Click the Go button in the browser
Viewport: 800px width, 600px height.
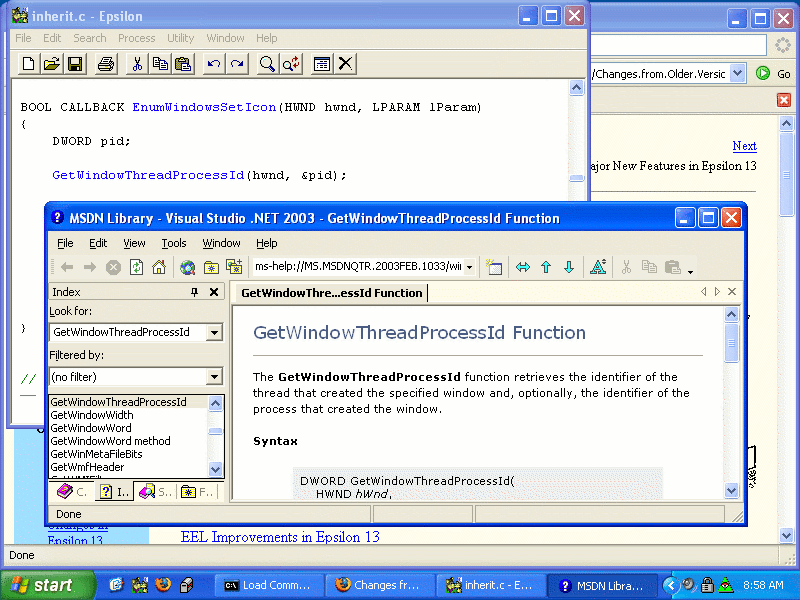click(x=773, y=73)
